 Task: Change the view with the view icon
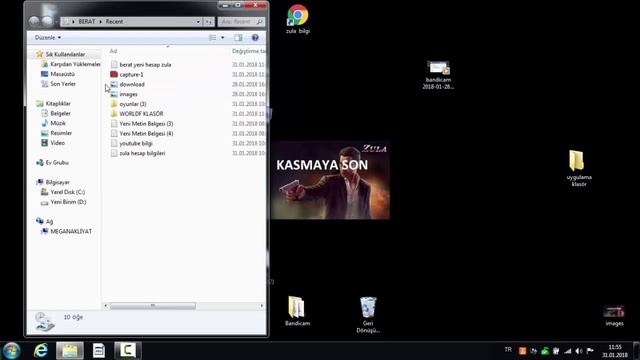coord(213,38)
